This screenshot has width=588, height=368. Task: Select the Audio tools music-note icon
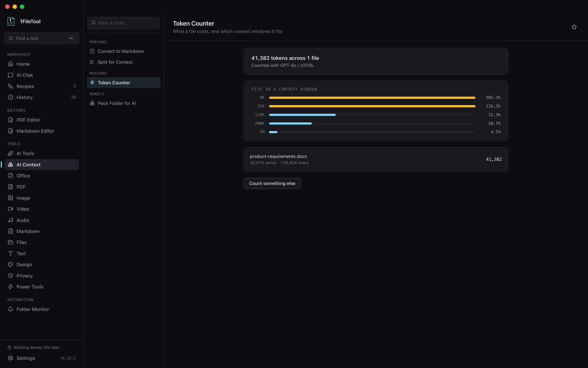coord(11,220)
